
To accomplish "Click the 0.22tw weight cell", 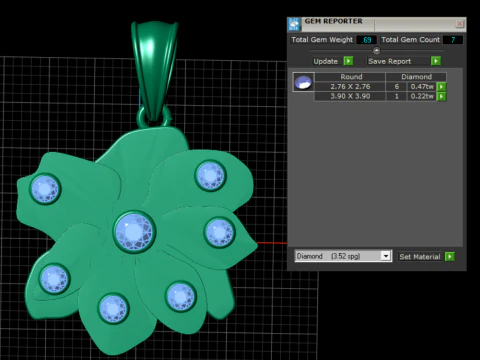I will 422,96.
